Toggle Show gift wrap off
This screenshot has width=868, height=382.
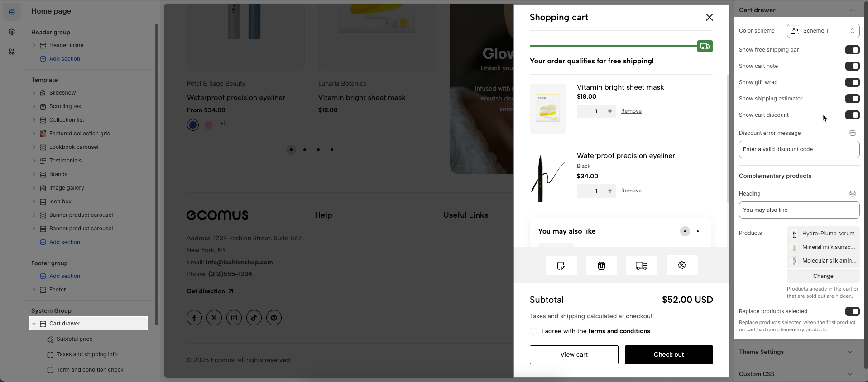tap(852, 82)
